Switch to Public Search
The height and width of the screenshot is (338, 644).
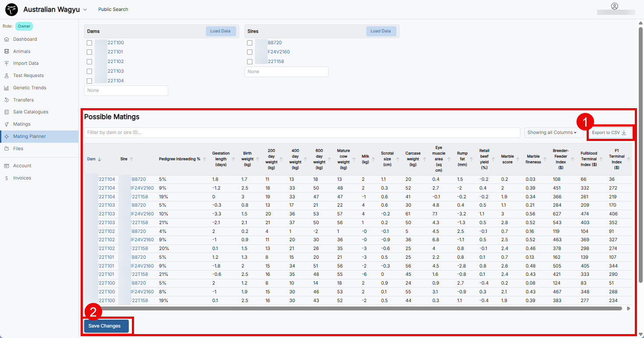point(113,9)
